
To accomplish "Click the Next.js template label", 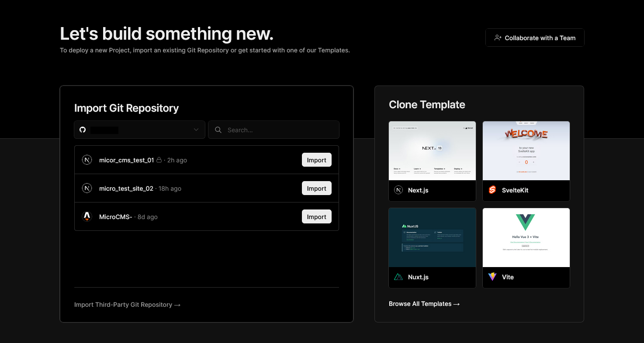I will tap(418, 190).
